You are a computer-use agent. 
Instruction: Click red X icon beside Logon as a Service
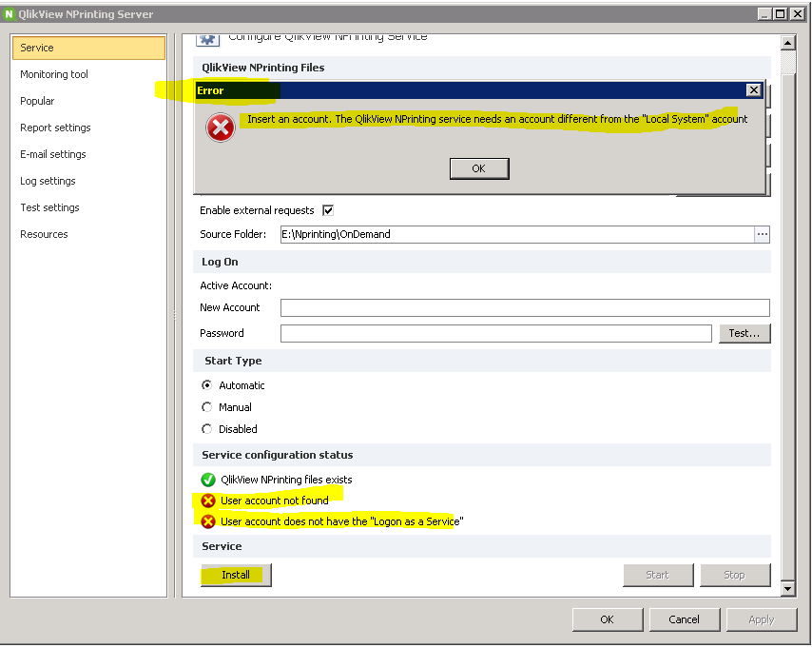[208, 521]
